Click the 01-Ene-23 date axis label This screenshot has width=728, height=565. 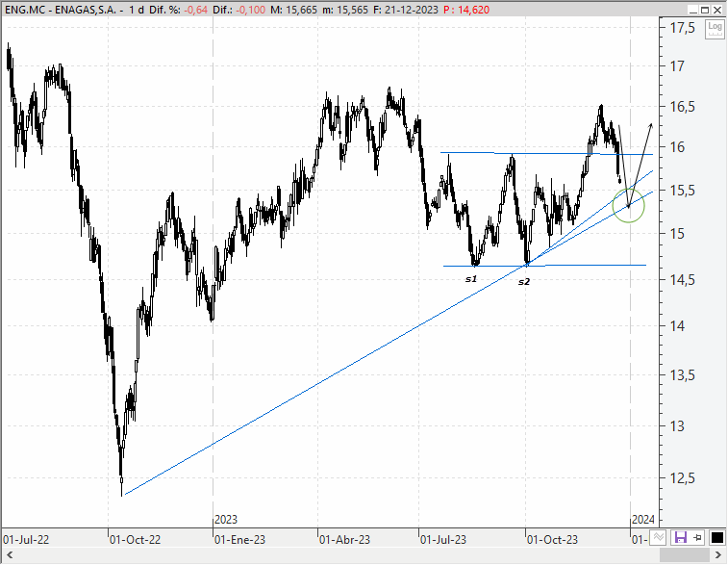point(240,540)
